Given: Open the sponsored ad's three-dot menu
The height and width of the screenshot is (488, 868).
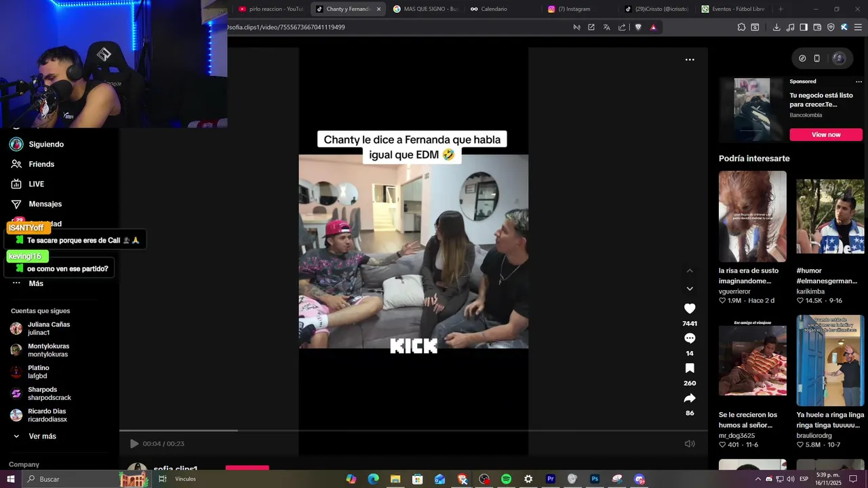Looking at the screenshot, I should point(859,81).
